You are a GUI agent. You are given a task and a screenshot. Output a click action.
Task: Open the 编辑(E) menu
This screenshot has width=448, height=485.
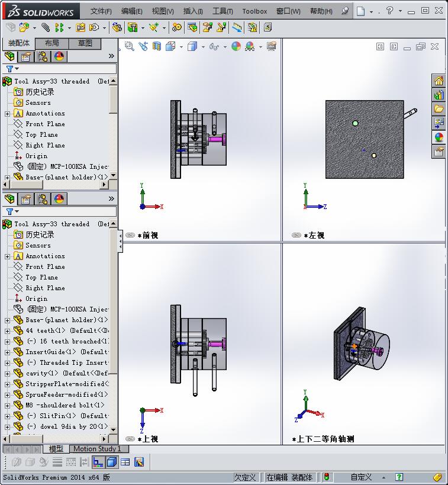[132, 11]
